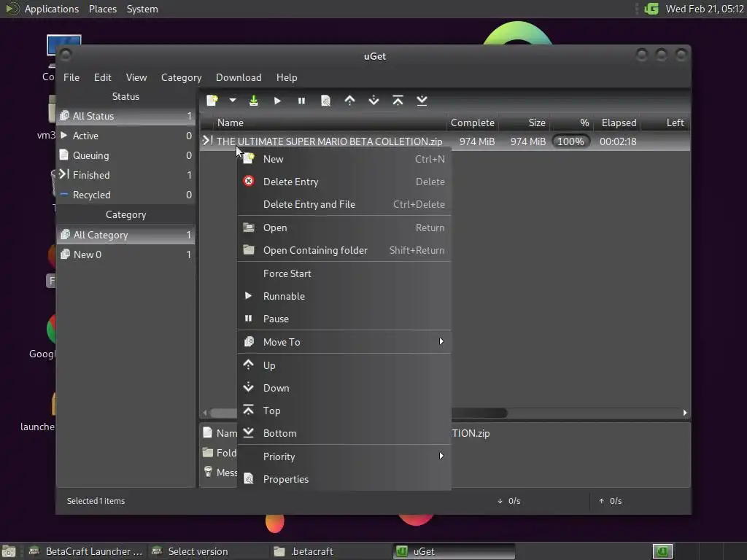Choose Pause in the context menu
Viewport: 747px width, 560px height.
tap(344, 319)
